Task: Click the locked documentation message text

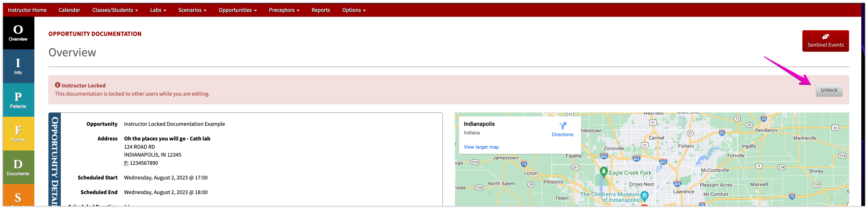Action: (x=132, y=94)
